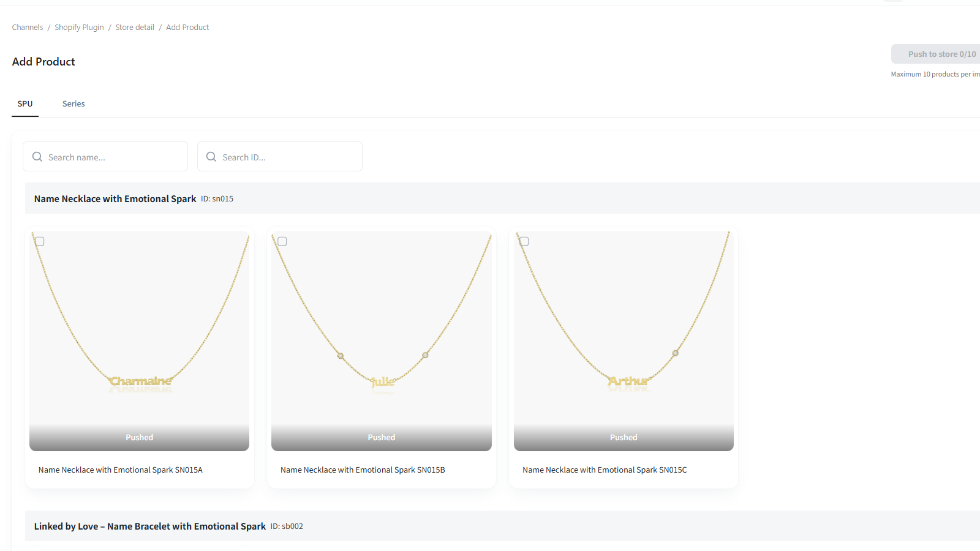The image size is (980, 551).
Task: Click the search ID magnifier icon
Action: 211,157
